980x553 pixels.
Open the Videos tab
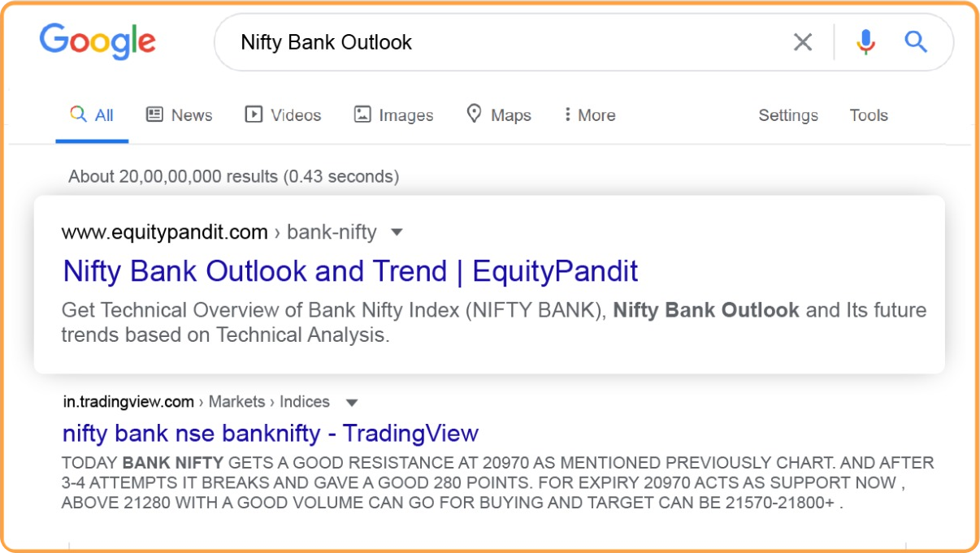pos(296,115)
